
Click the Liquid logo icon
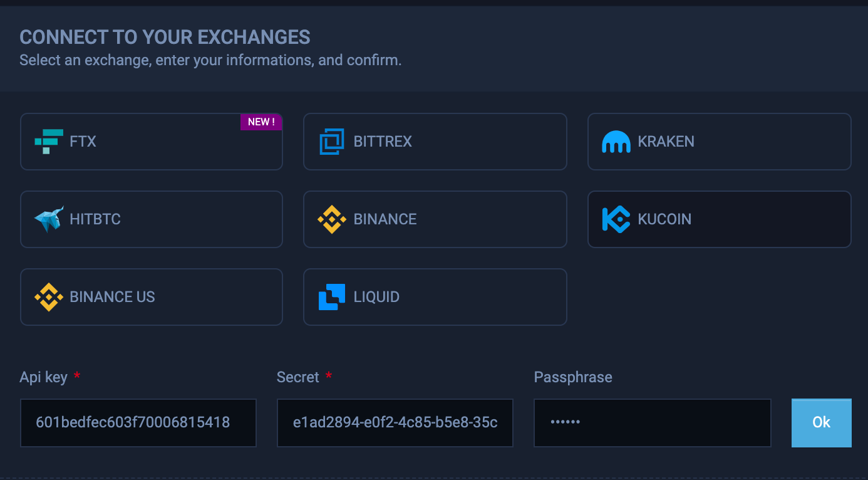click(x=332, y=297)
